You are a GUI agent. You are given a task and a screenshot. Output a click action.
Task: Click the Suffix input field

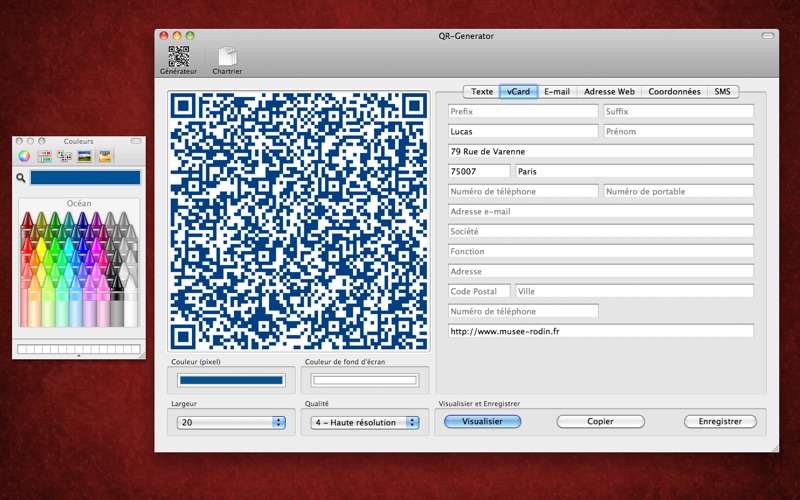pos(679,111)
